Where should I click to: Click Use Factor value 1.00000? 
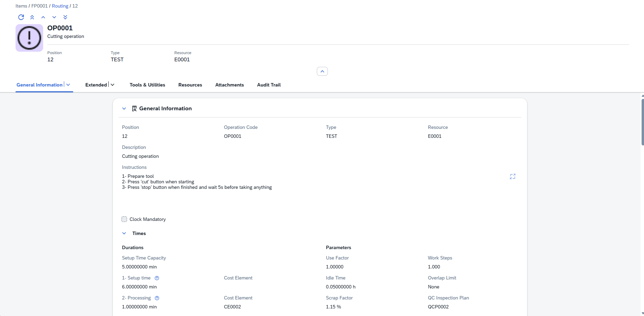click(334, 267)
